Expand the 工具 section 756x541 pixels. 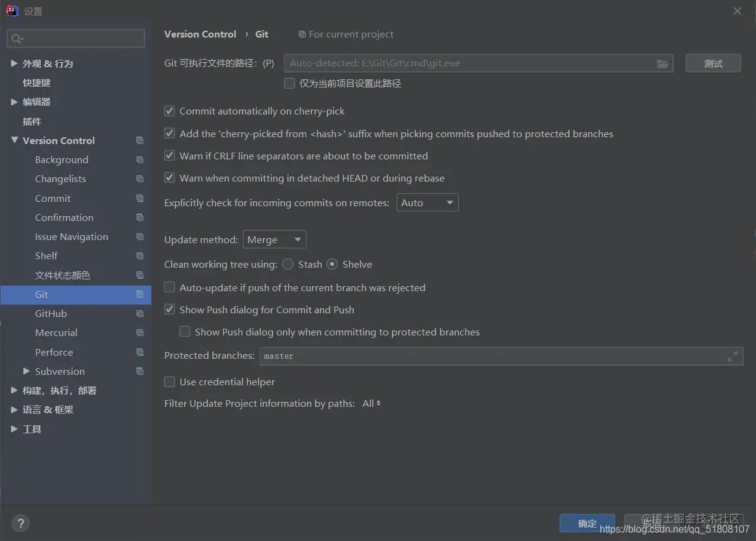pos(14,429)
